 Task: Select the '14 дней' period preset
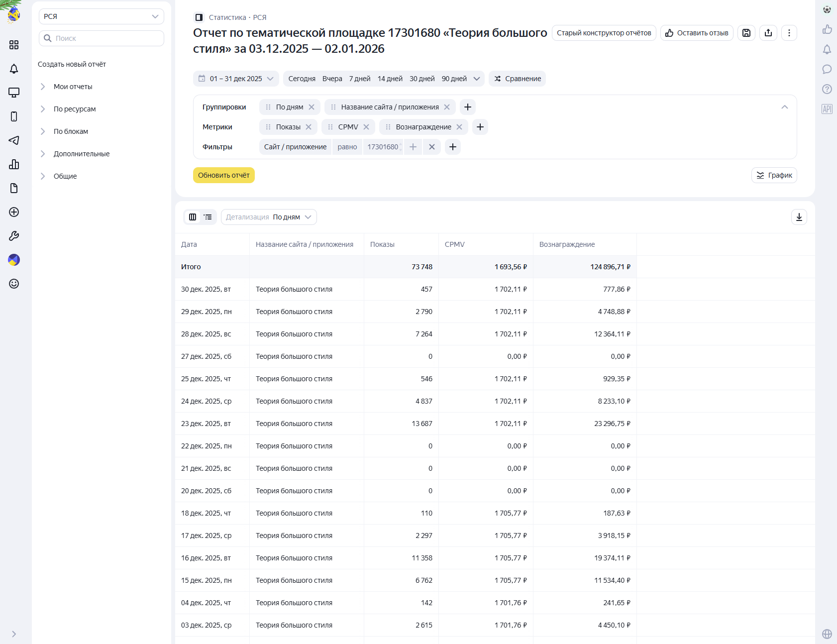point(390,79)
